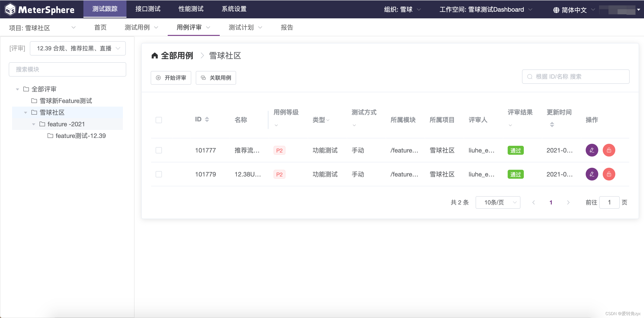Viewport: 644px width, 318px height.
Task: Open the 项目: 雪球社区 project dropdown
Action: 42,28
